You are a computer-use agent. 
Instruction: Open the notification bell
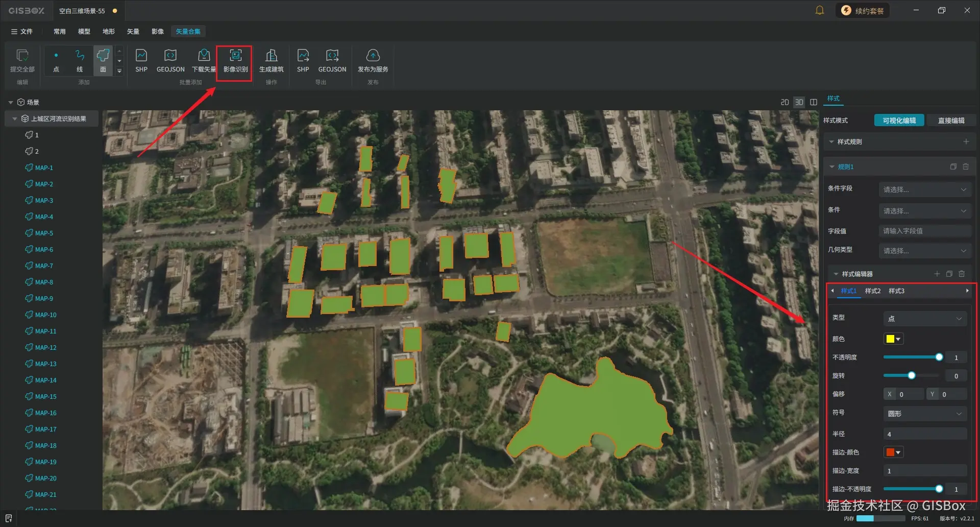click(820, 10)
